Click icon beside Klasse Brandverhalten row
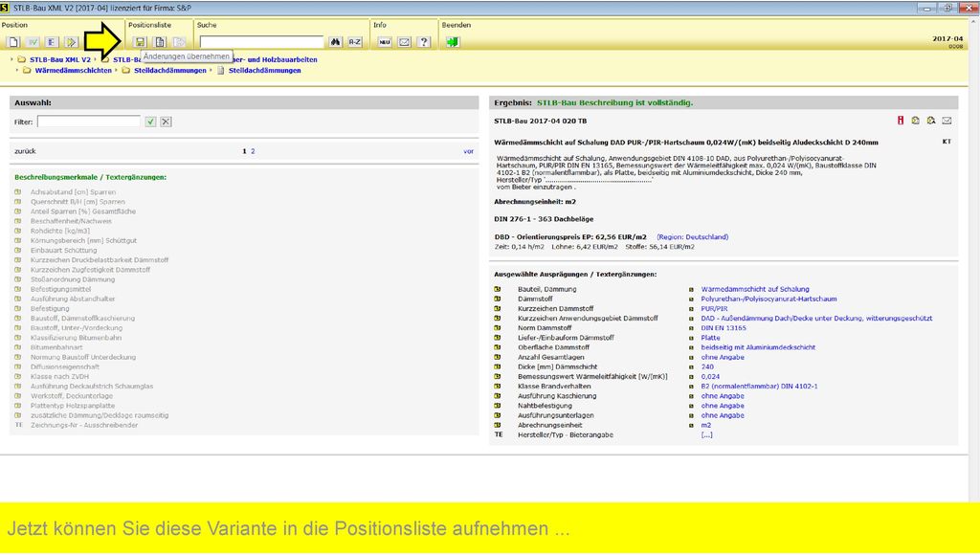This screenshot has height=555, width=980. [498, 387]
